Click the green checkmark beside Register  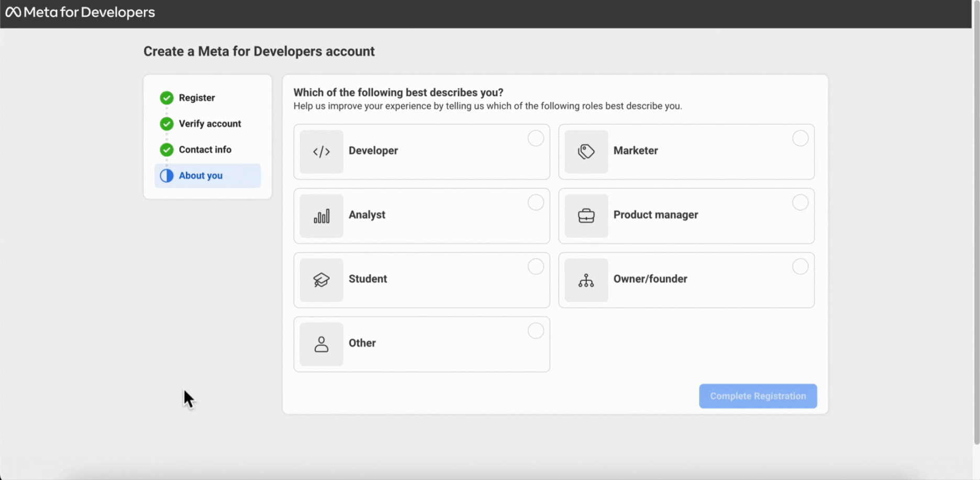(166, 98)
